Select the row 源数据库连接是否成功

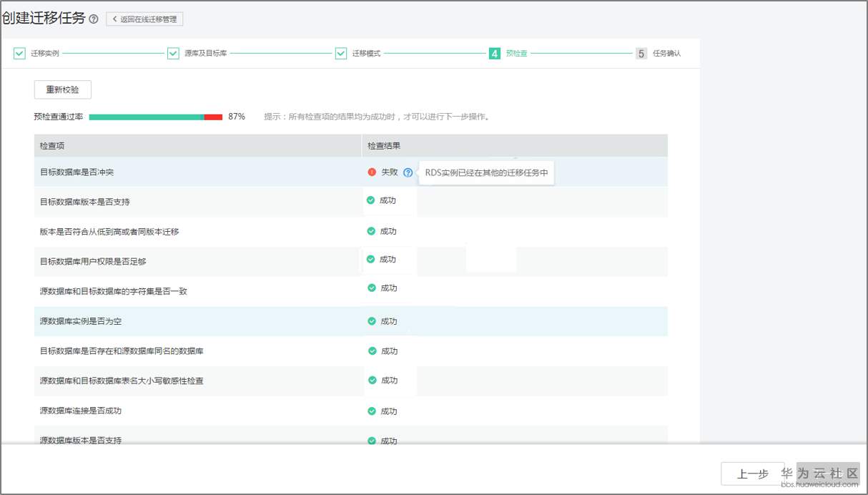[x=351, y=411]
